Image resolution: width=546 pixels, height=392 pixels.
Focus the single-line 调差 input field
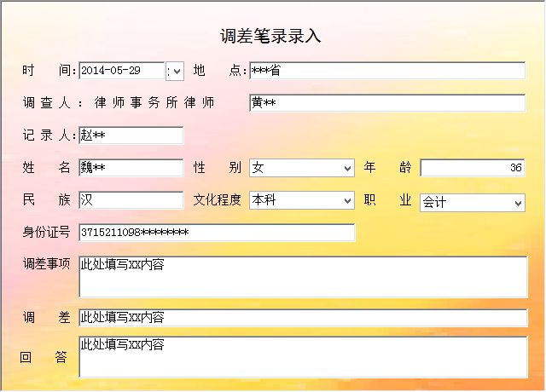pos(303,318)
